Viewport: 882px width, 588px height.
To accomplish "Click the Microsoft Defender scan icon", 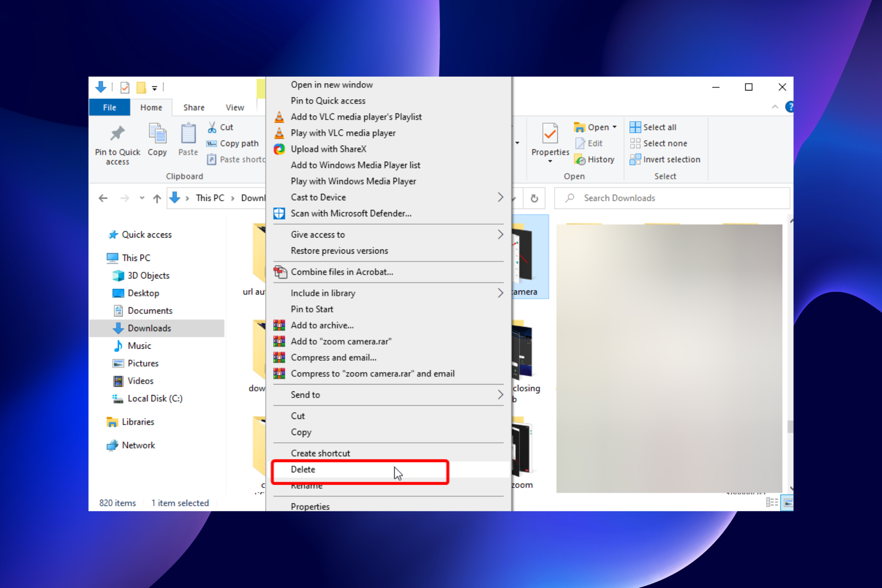I will coord(280,213).
